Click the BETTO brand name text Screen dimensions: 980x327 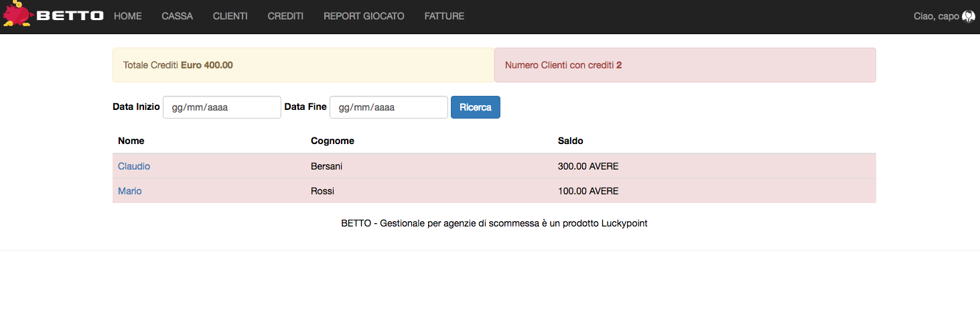point(70,16)
